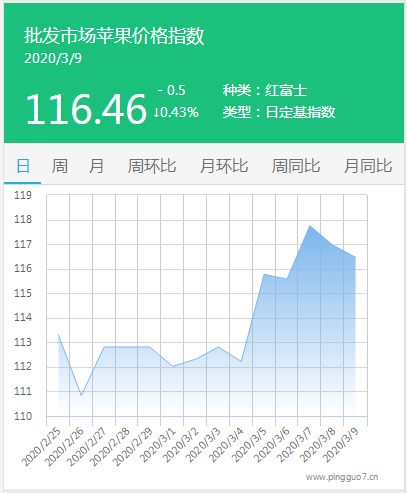Click the last data point at 2020/3/9

[x=355, y=257]
